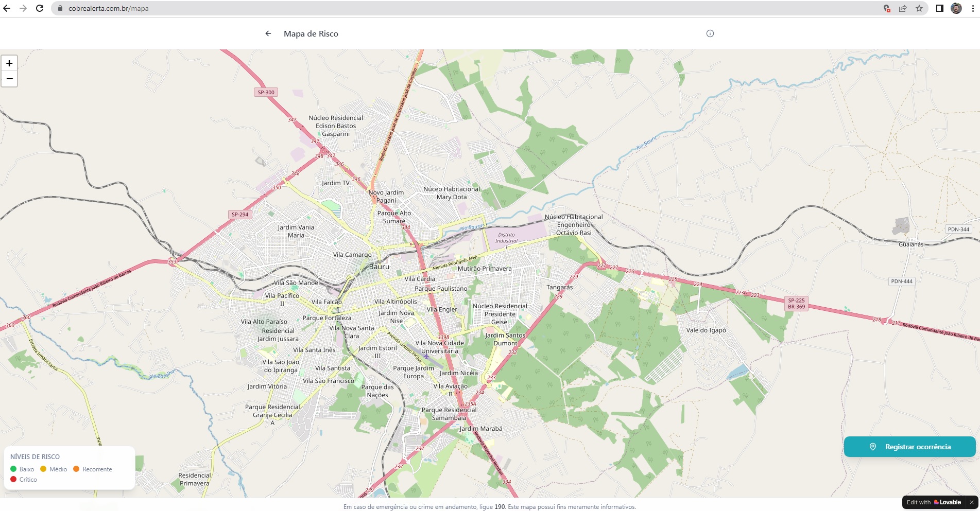The height and width of the screenshot is (511, 980).
Task: Open the Chrome three-dot menu
Action: tap(972, 8)
